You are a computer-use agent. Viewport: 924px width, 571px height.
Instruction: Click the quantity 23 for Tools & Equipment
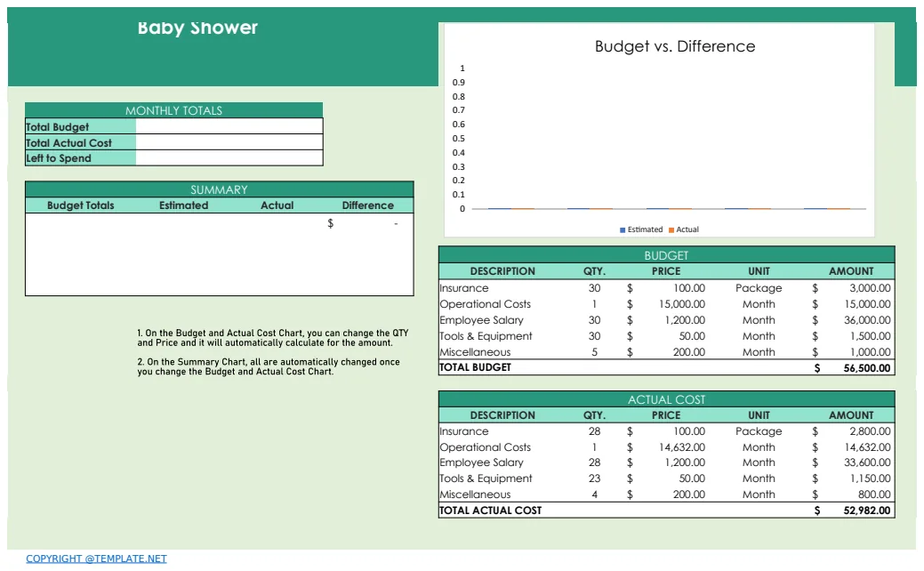595,479
